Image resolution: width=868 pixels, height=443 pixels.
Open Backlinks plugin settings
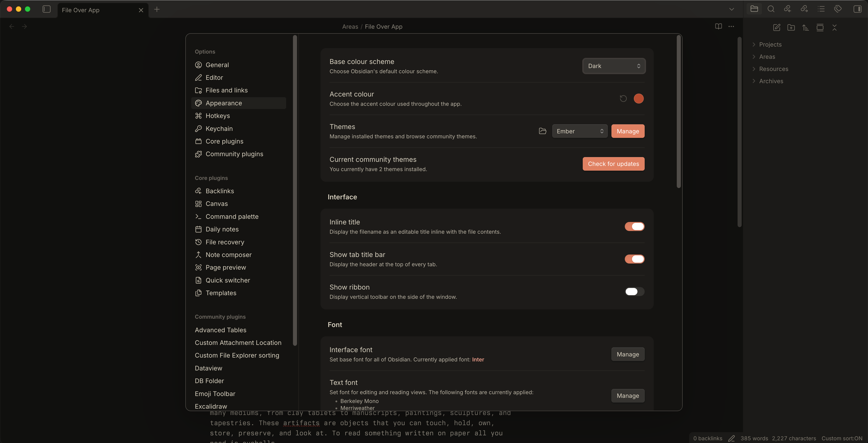point(238,191)
